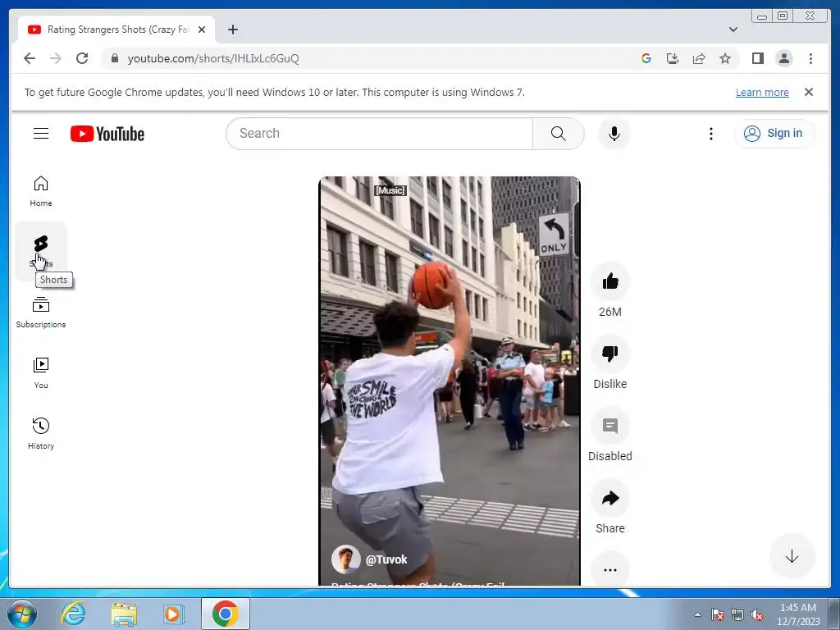Go back in Chrome
This screenshot has width=840, height=630.
click(x=30, y=58)
